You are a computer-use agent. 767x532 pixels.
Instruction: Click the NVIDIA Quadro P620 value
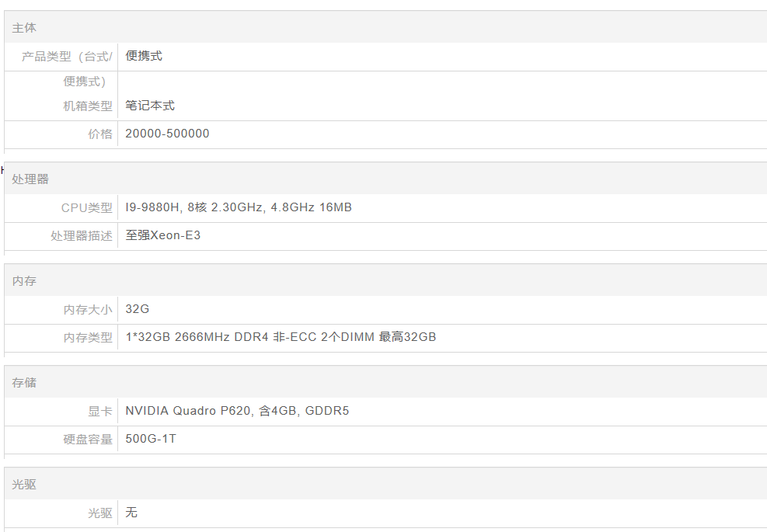pyautogui.click(x=237, y=411)
